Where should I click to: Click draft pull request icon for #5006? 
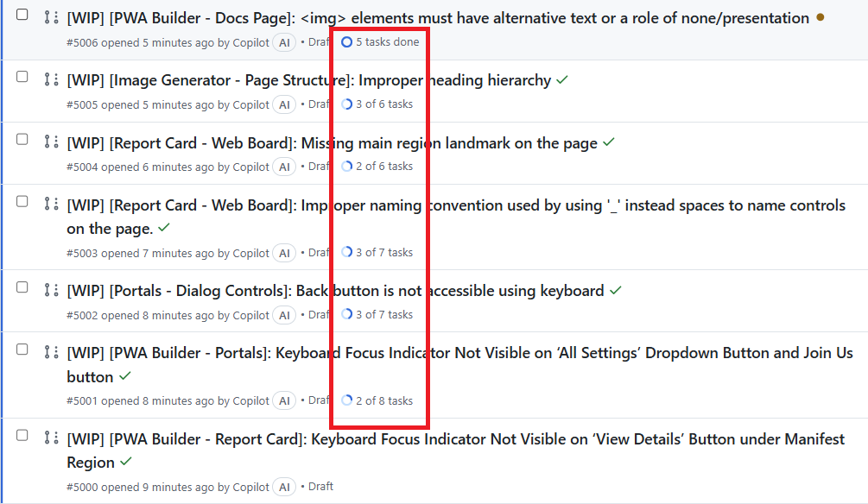(x=51, y=18)
